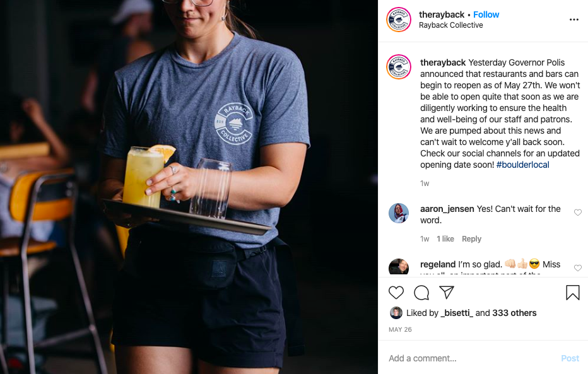This screenshot has width=588, height=374.
Task: Reply to aaron_jensen's comment
Action: 471,238
